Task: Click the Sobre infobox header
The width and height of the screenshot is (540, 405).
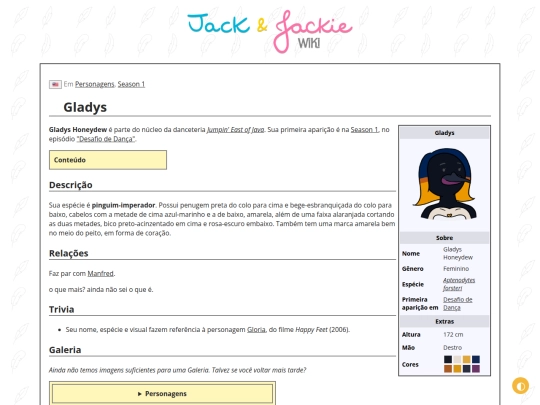Action: [x=444, y=238]
